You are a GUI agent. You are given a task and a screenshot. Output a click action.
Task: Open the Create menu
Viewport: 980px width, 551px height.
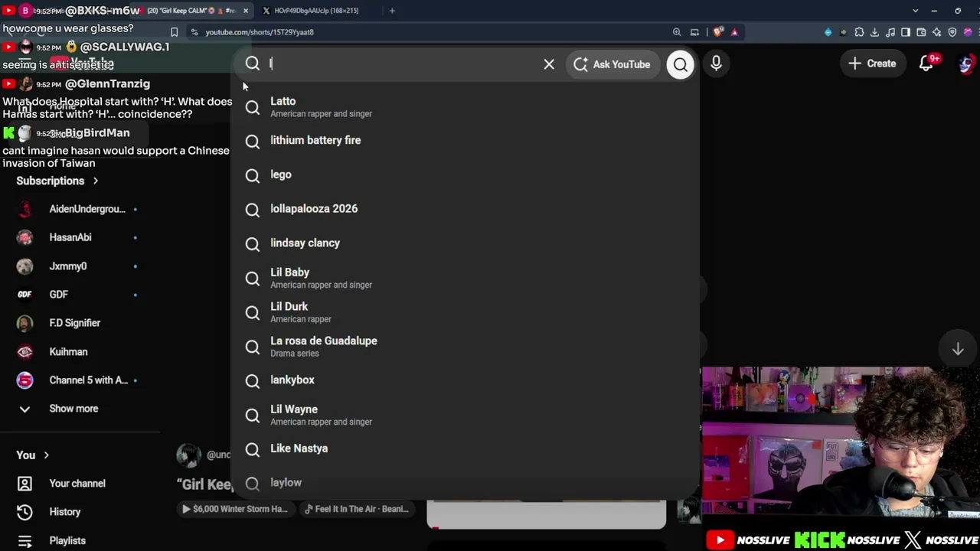(x=872, y=64)
